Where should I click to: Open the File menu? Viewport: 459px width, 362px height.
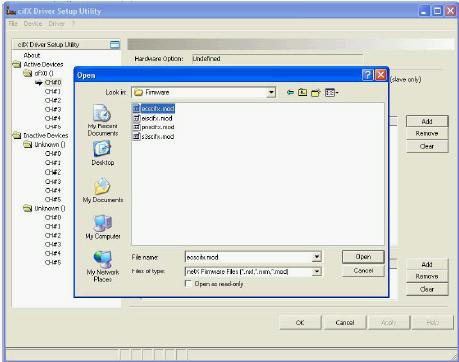tap(13, 24)
